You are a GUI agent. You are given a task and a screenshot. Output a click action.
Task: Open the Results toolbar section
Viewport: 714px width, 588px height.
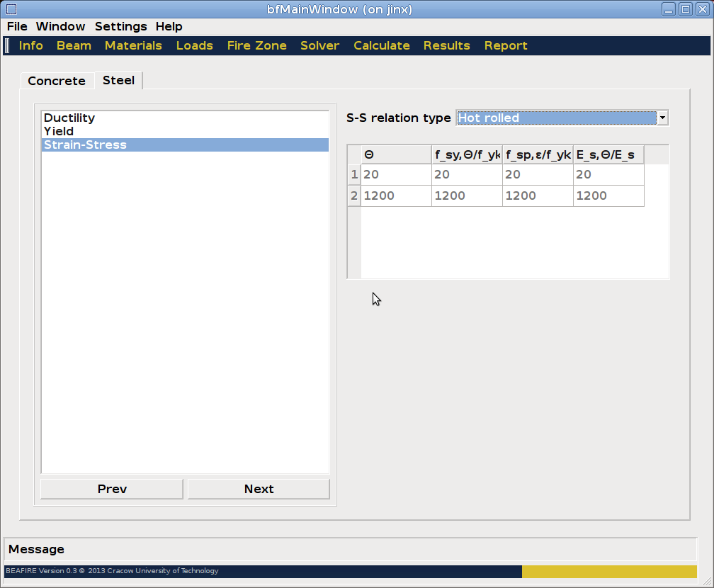(x=446, y=46)
